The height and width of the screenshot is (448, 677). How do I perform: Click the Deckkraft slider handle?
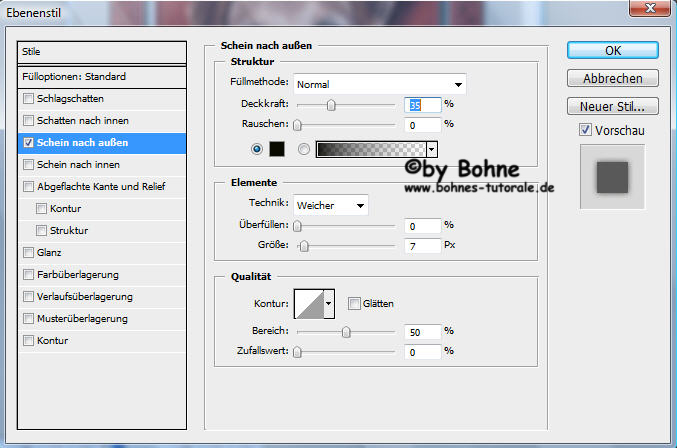pos(330,104)
